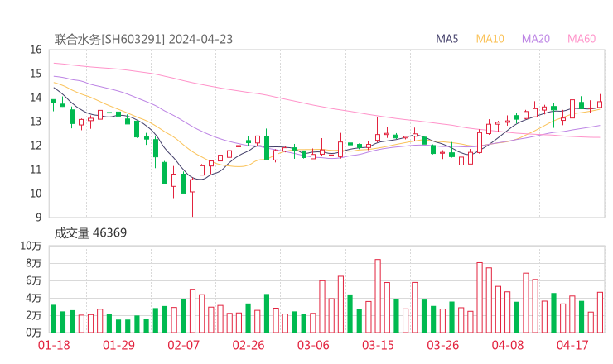
Task: Click the price axis label 11
Action: 36,170
